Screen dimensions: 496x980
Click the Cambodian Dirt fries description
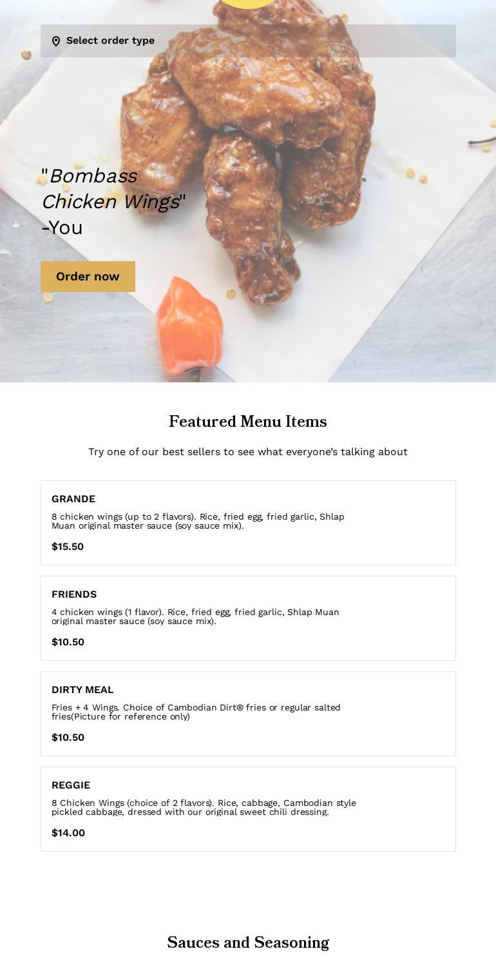[196, 712]
